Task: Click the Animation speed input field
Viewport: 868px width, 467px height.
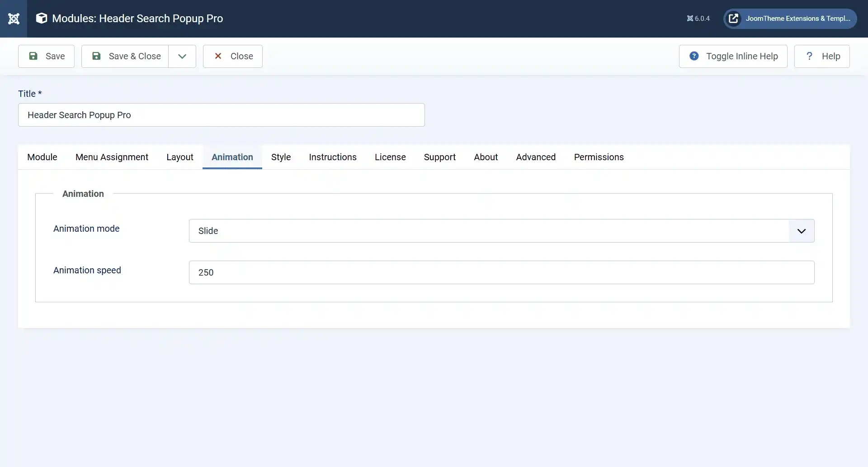Action: click(501, 272)
